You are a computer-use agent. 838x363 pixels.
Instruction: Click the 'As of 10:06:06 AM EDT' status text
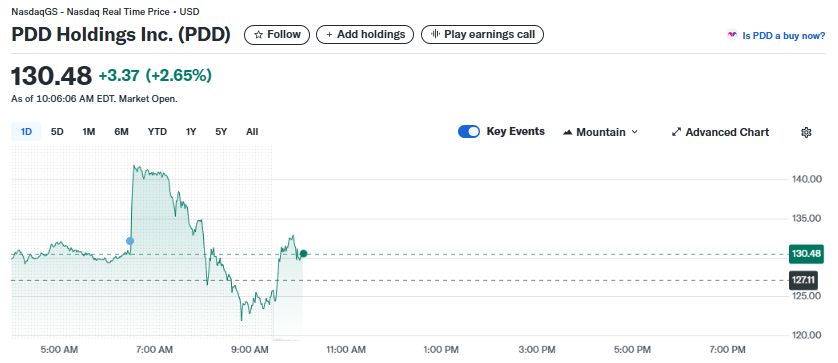tap(95, 99)
